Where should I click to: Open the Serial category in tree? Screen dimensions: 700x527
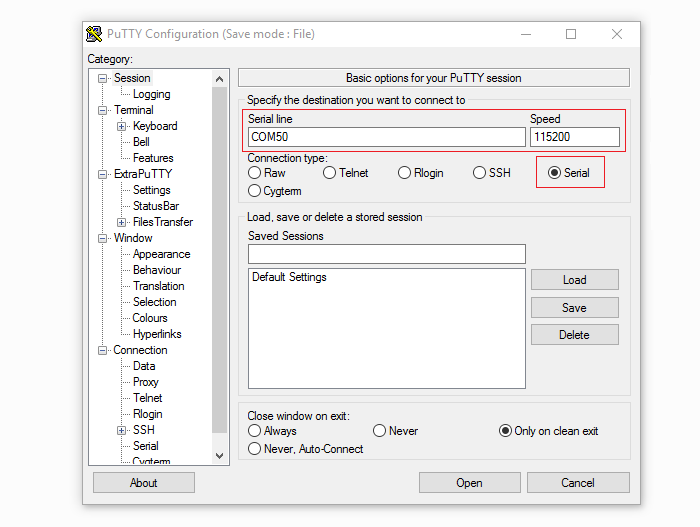[146, 446]
